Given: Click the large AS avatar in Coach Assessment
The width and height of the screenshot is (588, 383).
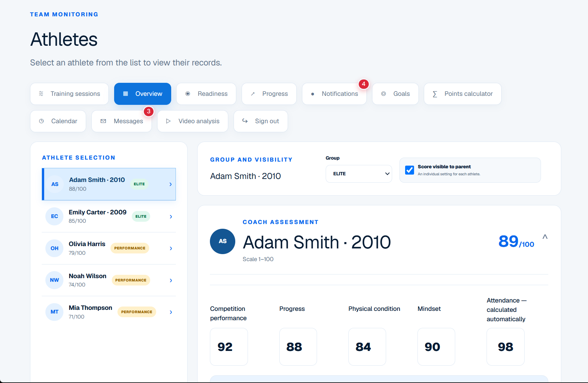Looking at the screenshot, I should (223, 241).
